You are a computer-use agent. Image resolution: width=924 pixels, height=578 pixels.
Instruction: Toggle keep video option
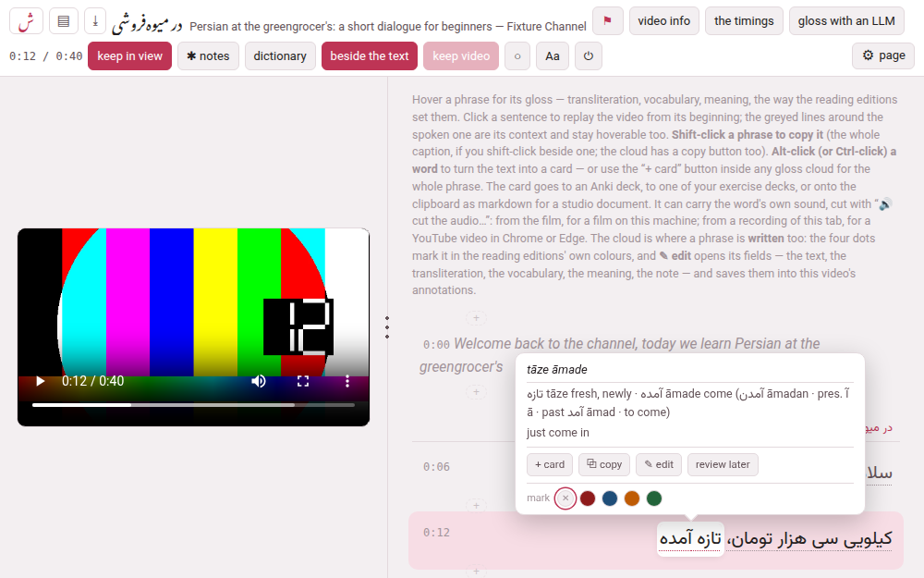[x=461, y=56]
